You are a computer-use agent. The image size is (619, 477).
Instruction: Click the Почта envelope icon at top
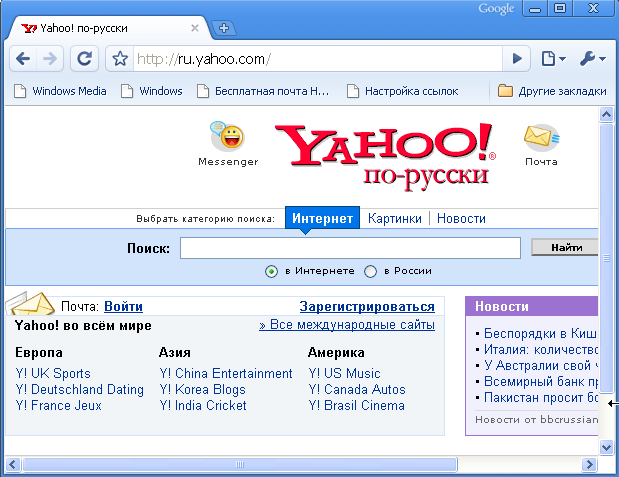[x=541, y=137]
